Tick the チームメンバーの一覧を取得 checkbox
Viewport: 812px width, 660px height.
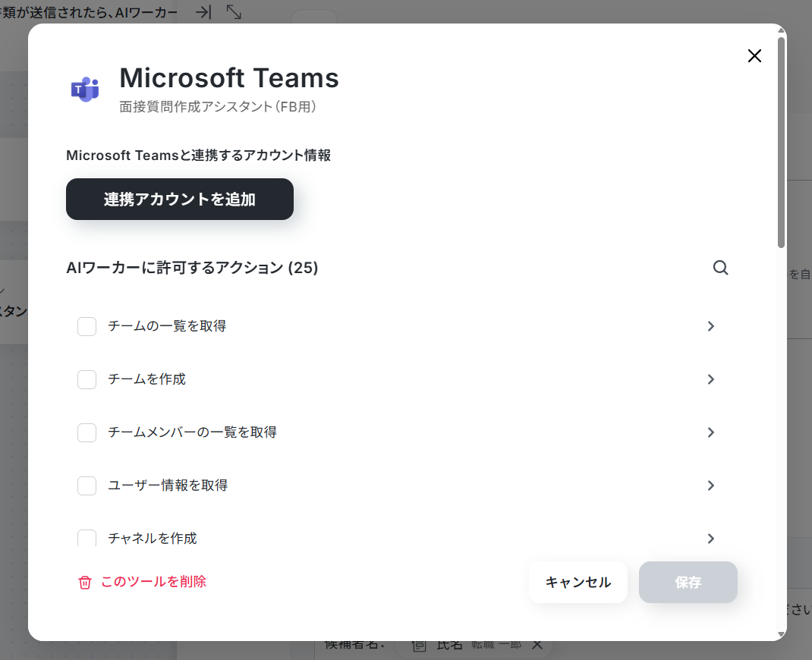pos(87,432)
